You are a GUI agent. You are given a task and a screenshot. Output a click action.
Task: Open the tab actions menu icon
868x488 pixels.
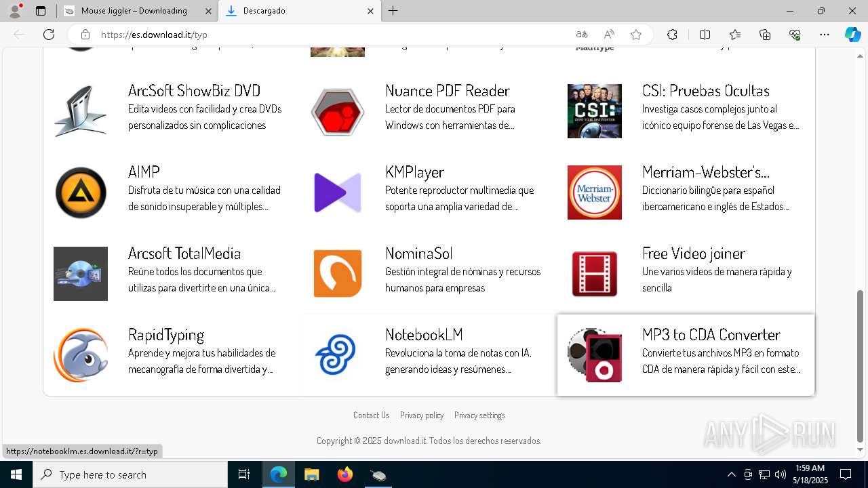pyautogui.click(x=41, y=11)
